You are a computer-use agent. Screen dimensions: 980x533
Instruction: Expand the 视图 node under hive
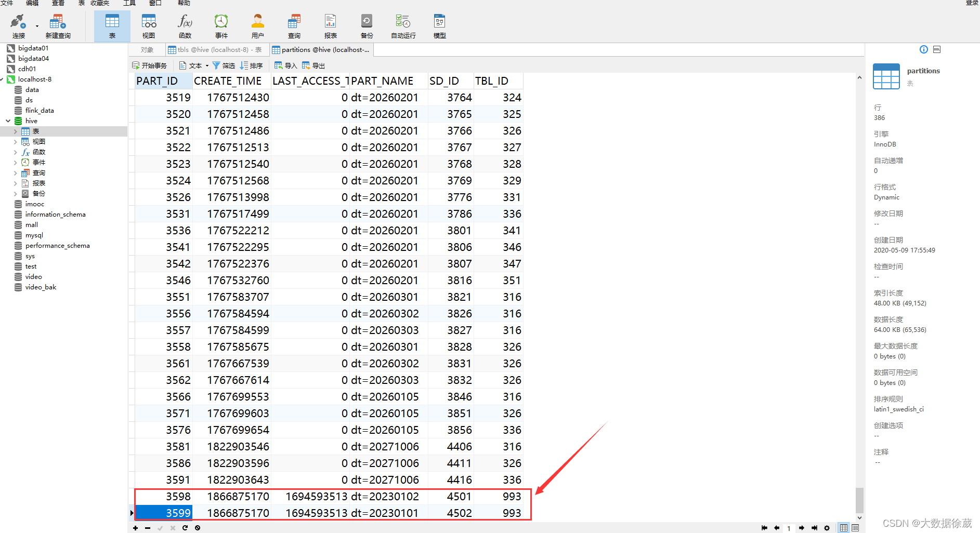pyautogui.click(x=16, y=142)
